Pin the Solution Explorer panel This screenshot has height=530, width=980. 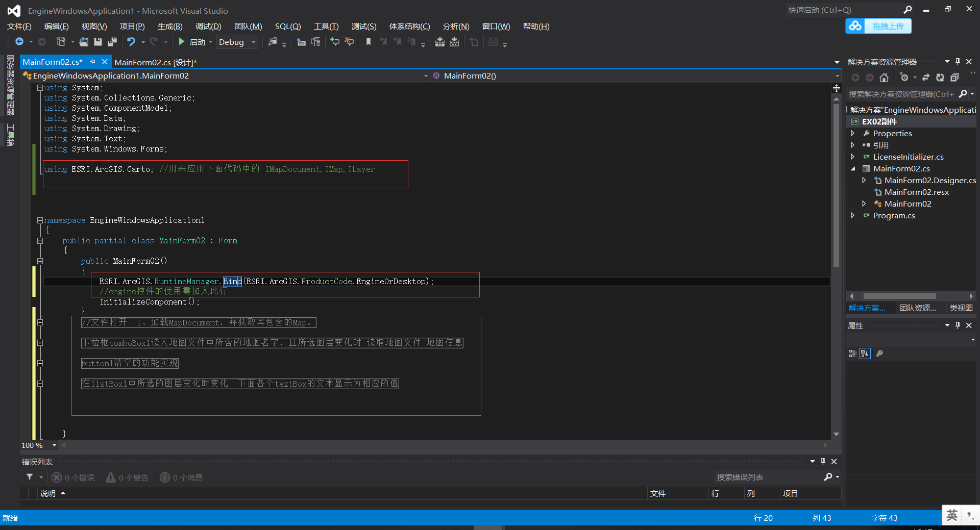point(958,61)
